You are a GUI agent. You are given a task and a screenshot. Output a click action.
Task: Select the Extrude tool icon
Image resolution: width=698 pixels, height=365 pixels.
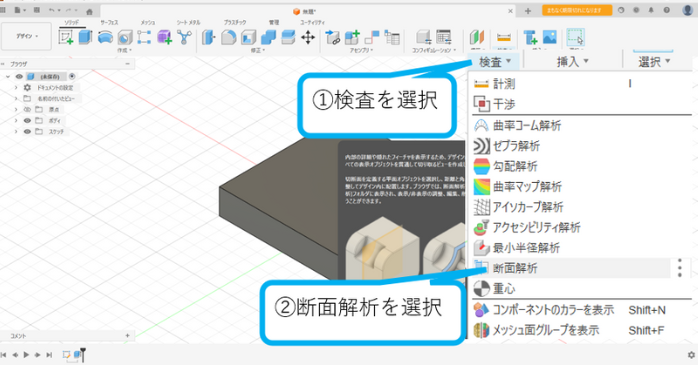(x=85, y=37)
